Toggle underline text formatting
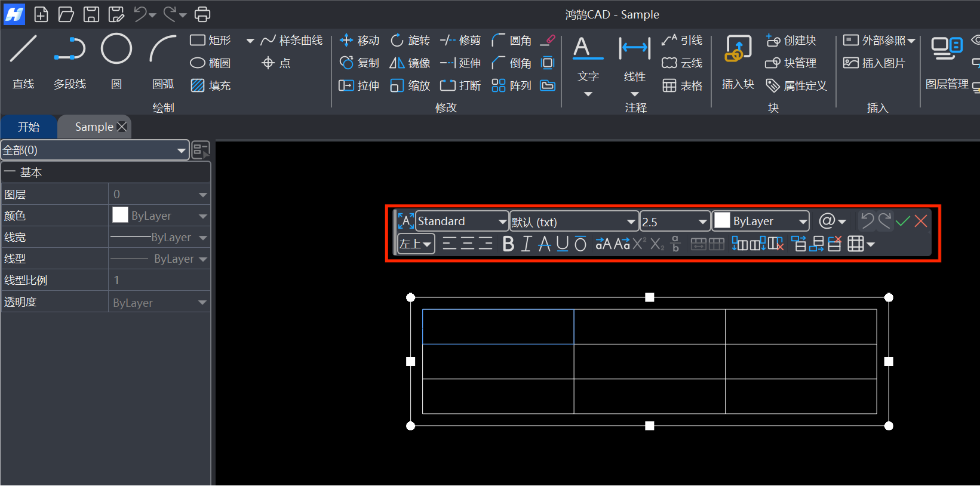The height and width of the screenshot is (486, 980). click(562, 244)
